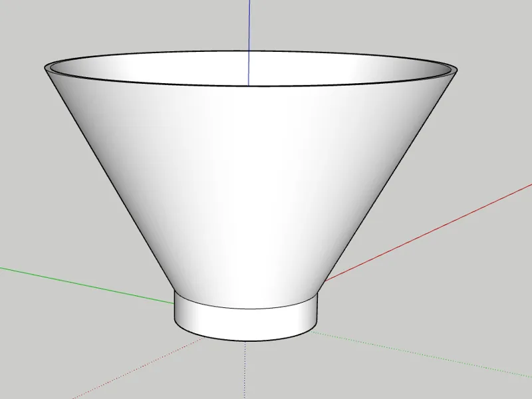Pick the curved edge joining cone and base
This screenshot has height=399, width=532.
coord(246,309)
